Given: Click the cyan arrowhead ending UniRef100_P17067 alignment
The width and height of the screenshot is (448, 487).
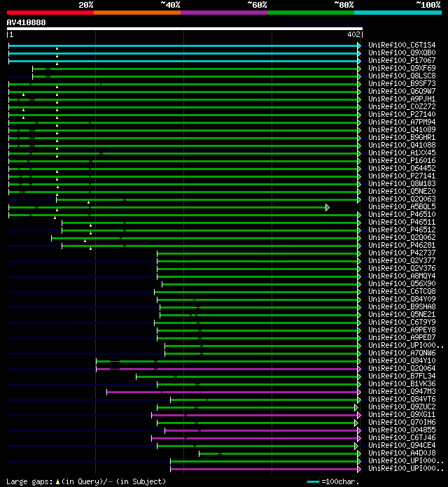Looking at the screenshot, I should tap(359, 61).
